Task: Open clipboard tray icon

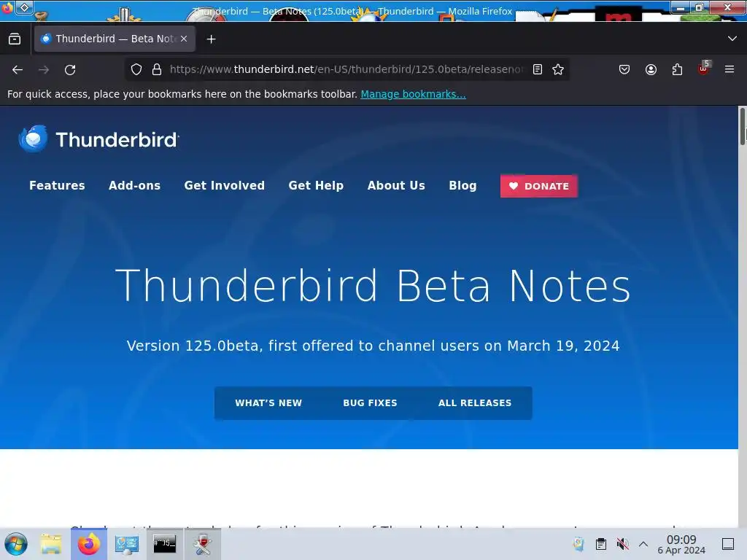Action: [601, 544]
